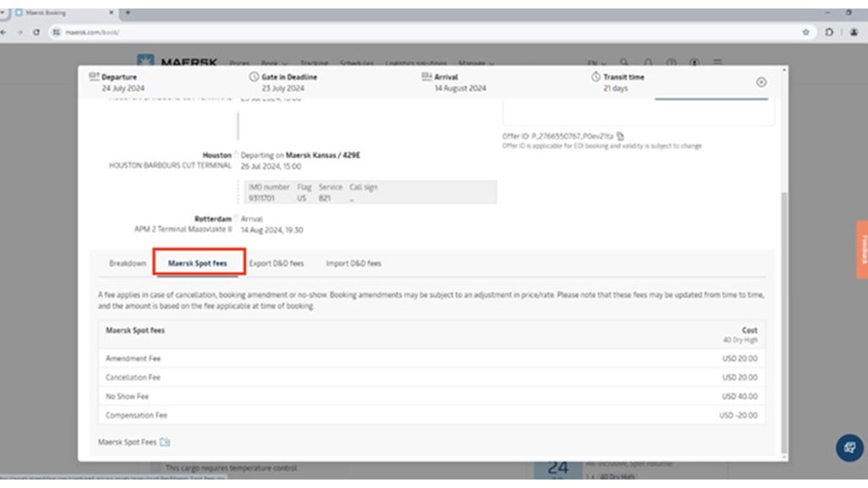This screenshot has height=488, width=868.
Task: Show the Import D&D fees tab
Action: (x=353, y=264)
